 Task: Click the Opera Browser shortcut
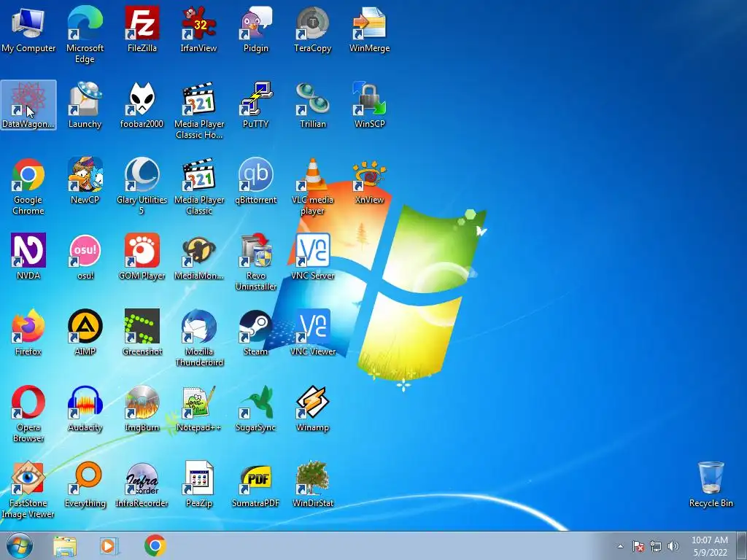(x=28, y=414)
